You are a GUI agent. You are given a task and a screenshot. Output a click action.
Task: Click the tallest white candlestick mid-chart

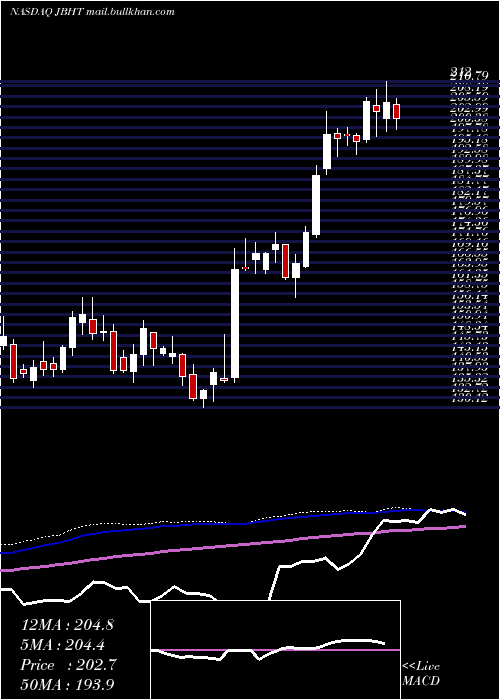click(234, 324)
